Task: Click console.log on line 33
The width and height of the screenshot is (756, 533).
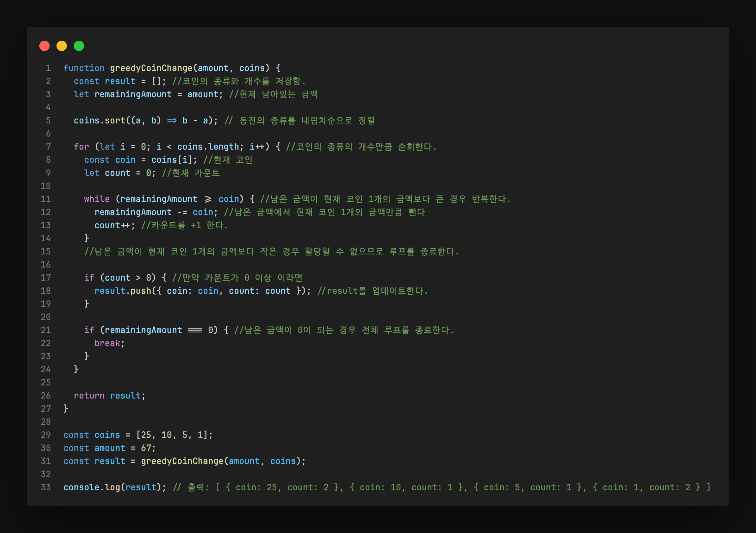Action: (x=92, y=487)
